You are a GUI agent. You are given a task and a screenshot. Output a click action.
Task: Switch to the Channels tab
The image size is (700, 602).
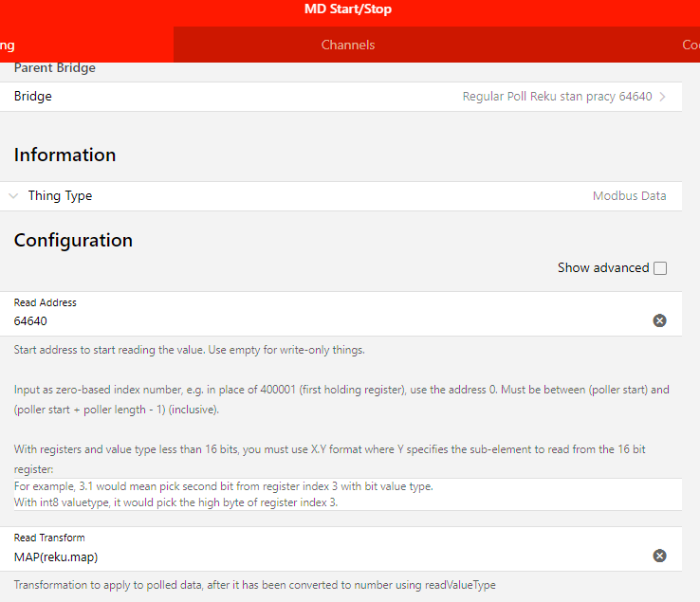click(348, 45)
